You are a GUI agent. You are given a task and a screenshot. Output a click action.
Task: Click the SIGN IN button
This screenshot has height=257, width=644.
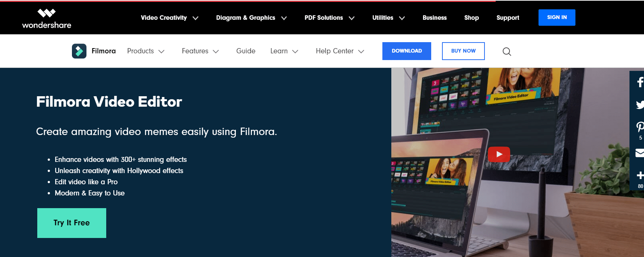557,18
